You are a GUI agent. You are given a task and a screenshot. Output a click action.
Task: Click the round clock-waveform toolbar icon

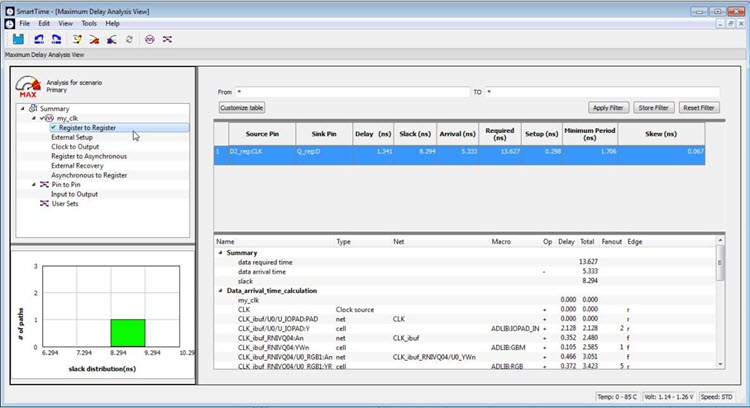(149, 39)
